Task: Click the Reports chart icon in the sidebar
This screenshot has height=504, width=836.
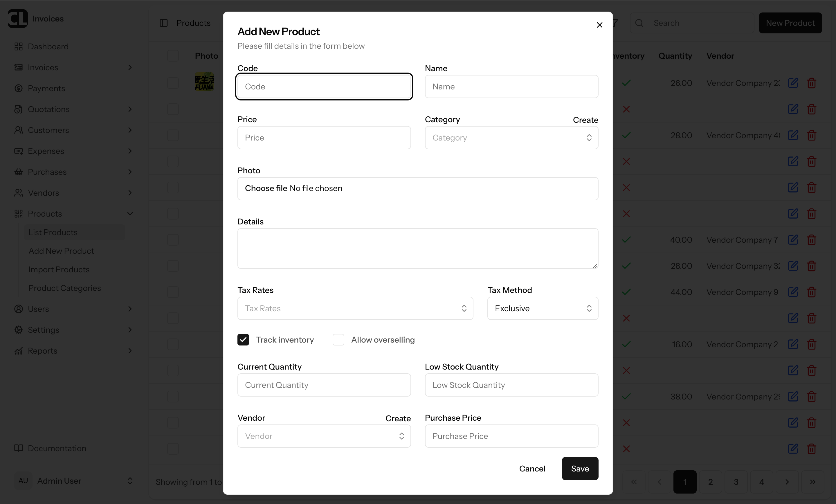Action: coord(18,351)
